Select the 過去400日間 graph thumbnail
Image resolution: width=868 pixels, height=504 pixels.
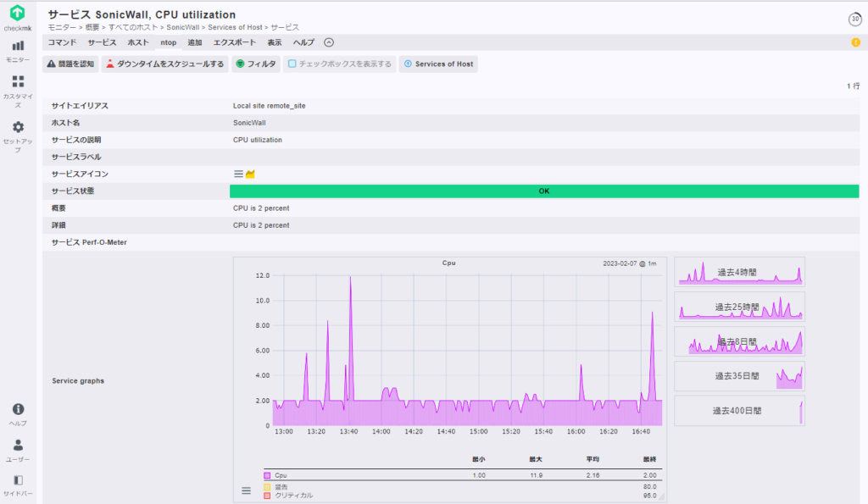739,411
